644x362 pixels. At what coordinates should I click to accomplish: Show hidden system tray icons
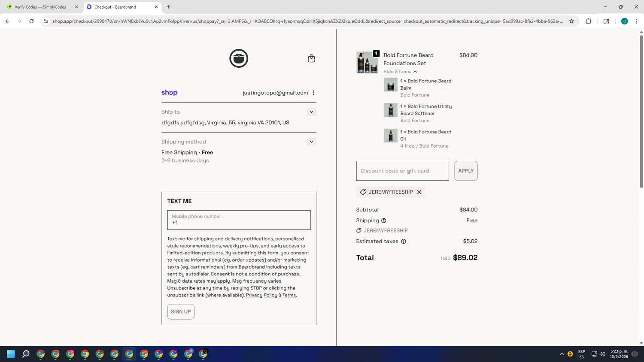(562, 354)
